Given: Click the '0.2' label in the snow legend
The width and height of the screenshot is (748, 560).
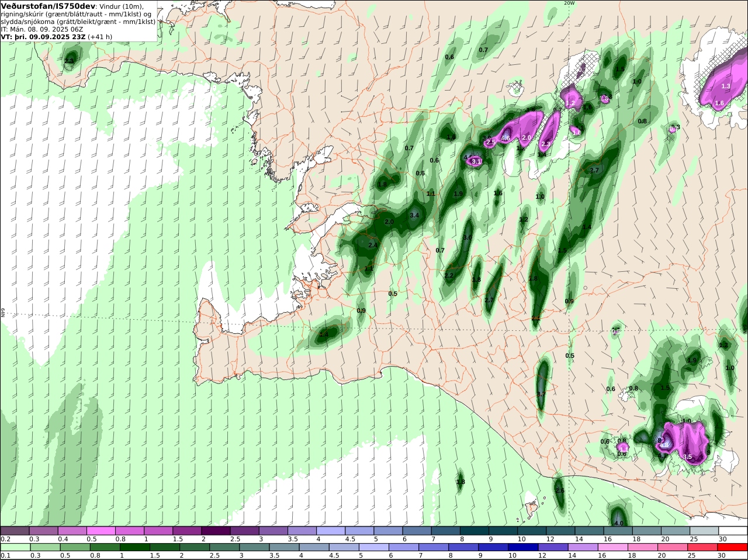Looking at the screenshot, I should click(5, 539).
